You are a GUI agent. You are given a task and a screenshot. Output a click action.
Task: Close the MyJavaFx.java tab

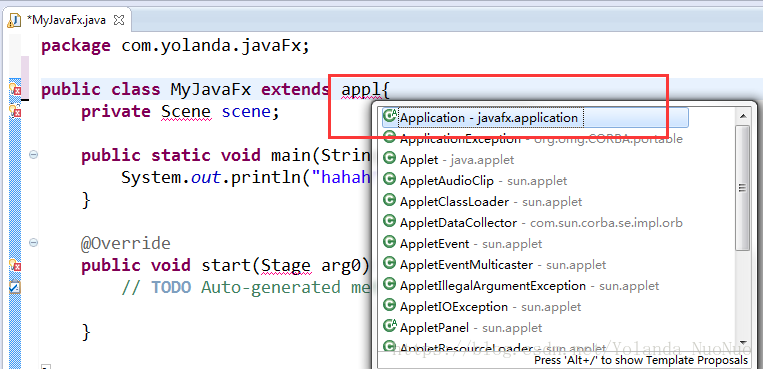coord(120,21)
